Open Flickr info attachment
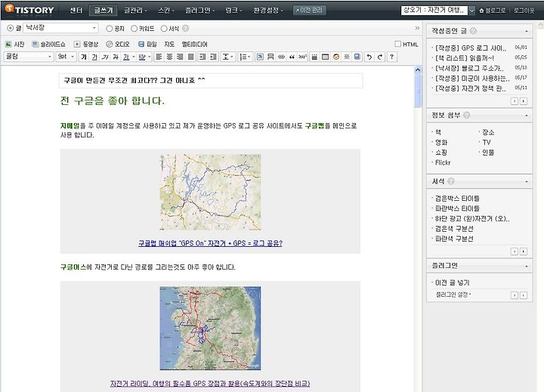Viewport: 544px width, 392px height. [x=443, y=162]
